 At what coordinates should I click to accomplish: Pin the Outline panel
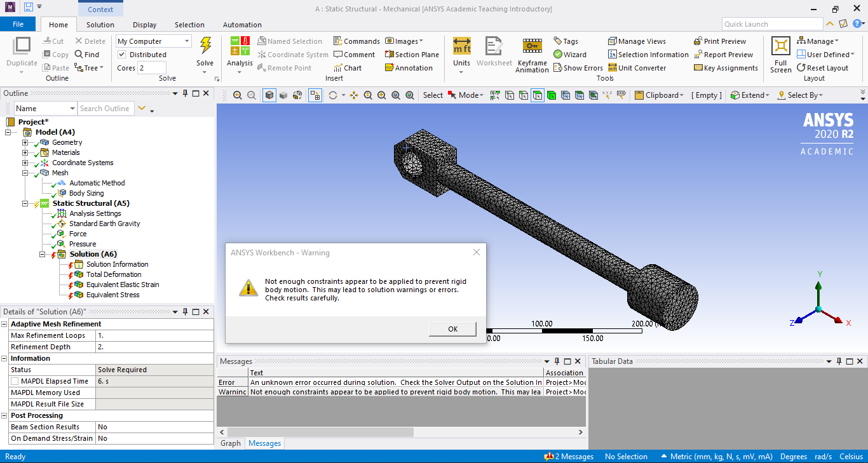pos(185,93)
